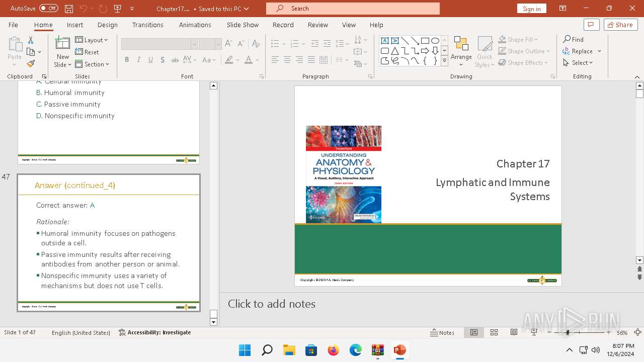This screenshot has height=362, width=644.
Task: Click the Reset slide button
Action: point(87,52)
